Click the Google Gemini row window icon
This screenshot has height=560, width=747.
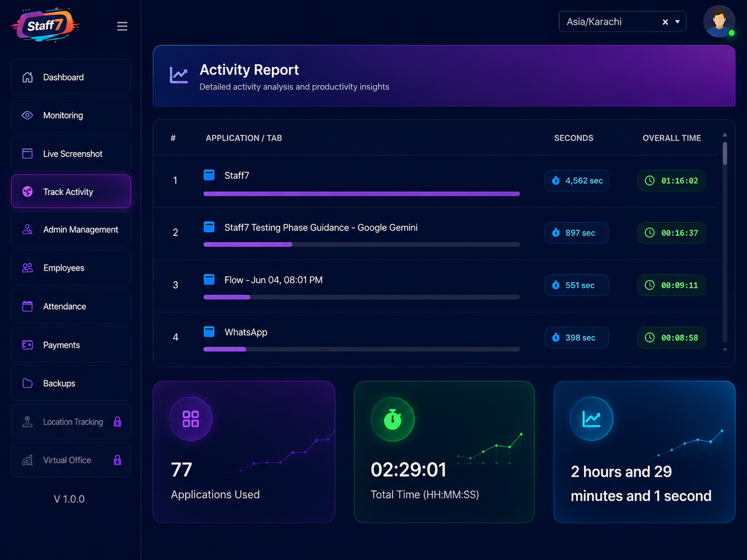coord(209,227)
